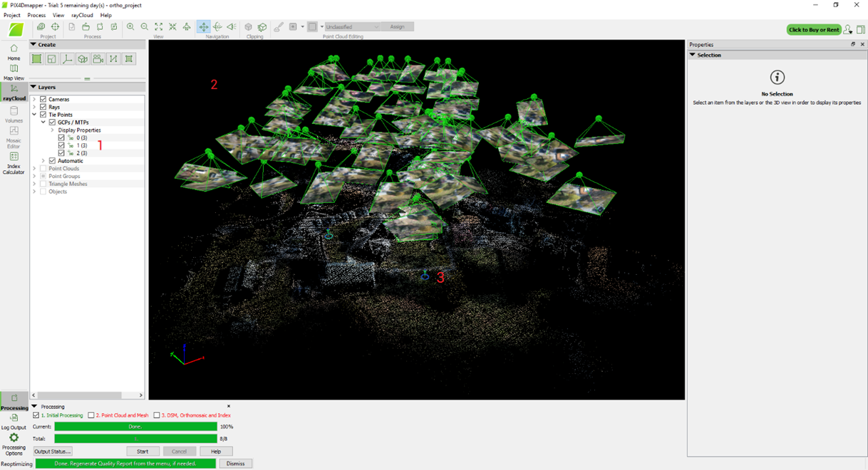Open the rayCloud menu
The width and height of the screenshot is (868, 470).
82,15
